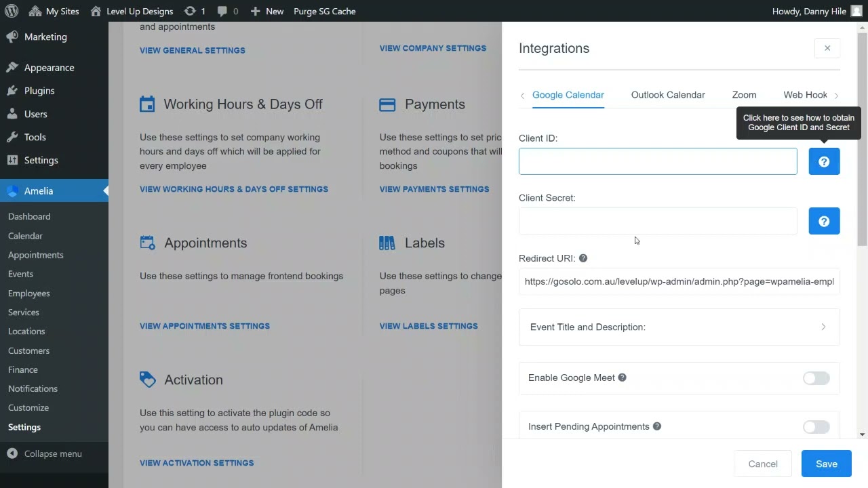
Task: Open the WordPress logo menu
Action: (x=11, y=11)
